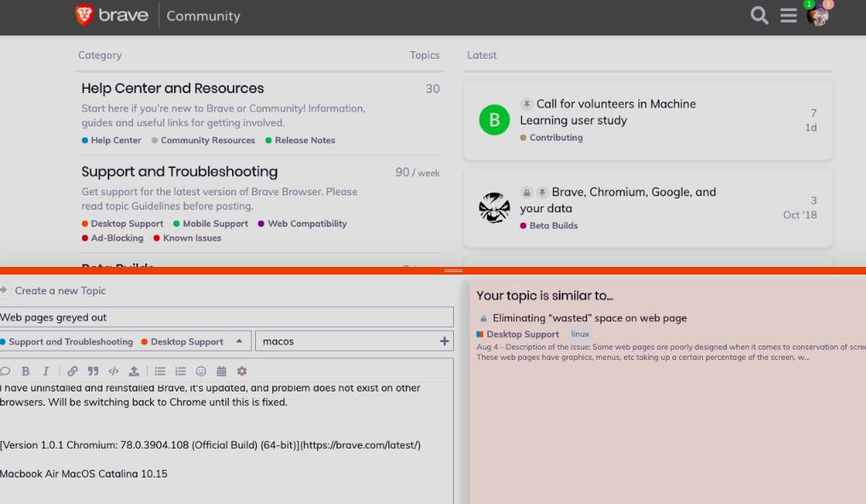Insert preformatted code in composer
The image size is (866, 504).
[x=113, y=371]
